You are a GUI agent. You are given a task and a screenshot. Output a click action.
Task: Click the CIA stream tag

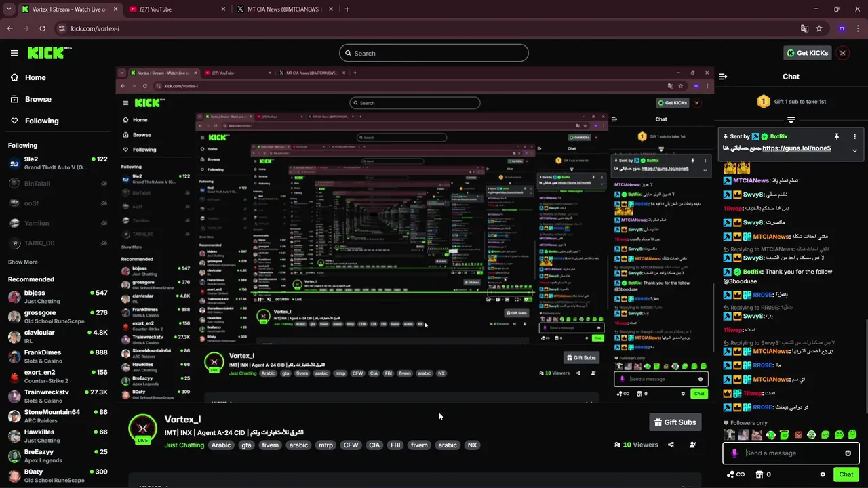coord(374,445)
